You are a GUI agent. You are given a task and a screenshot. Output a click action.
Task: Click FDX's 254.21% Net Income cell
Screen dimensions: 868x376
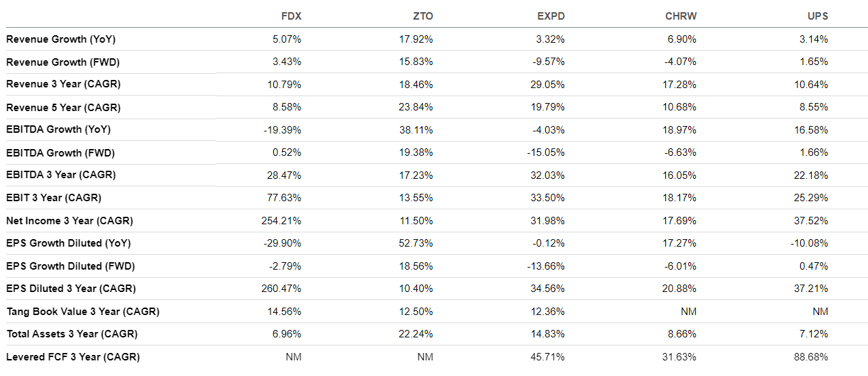point(281,221)
